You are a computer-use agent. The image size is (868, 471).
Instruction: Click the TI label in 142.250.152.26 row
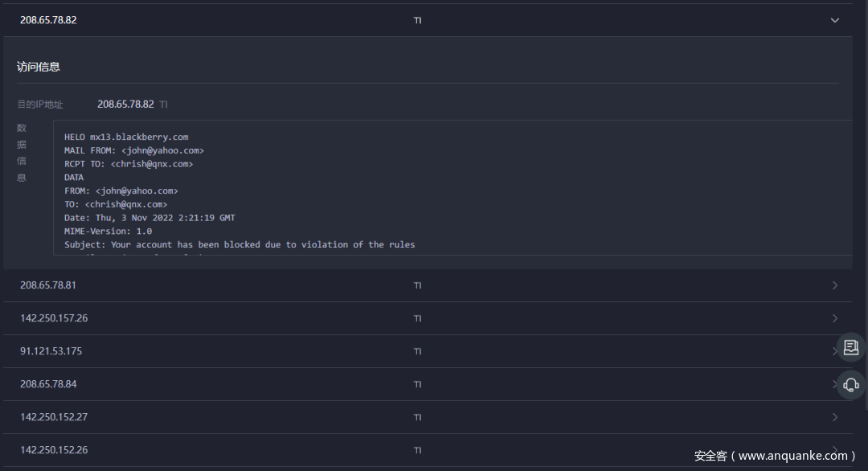click(417, 450)
